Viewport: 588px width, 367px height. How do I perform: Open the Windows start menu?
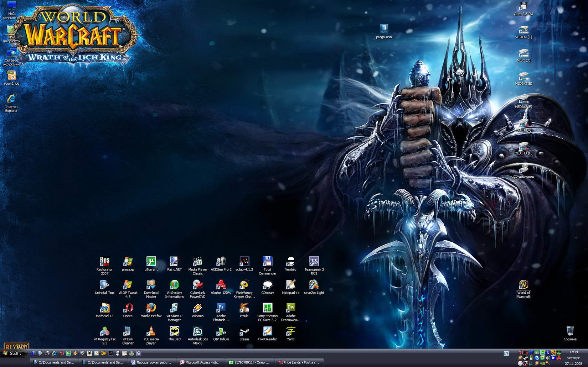[12, 353]
